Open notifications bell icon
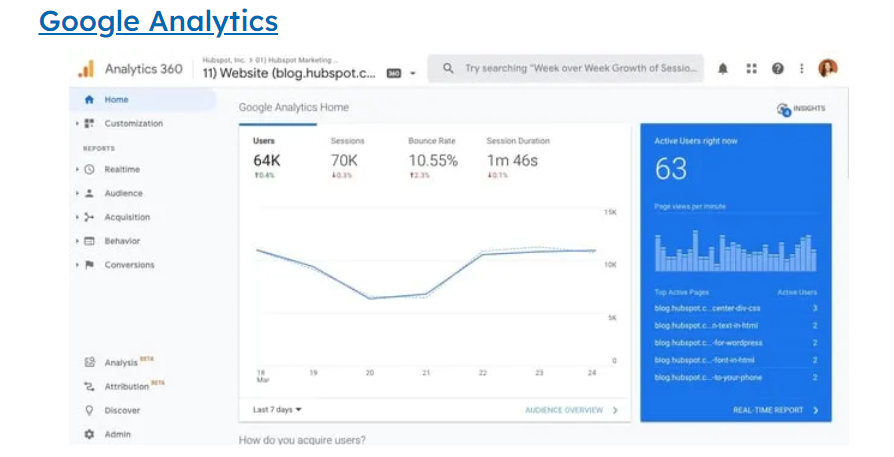The image size is (894, 457). pos(722,69)
